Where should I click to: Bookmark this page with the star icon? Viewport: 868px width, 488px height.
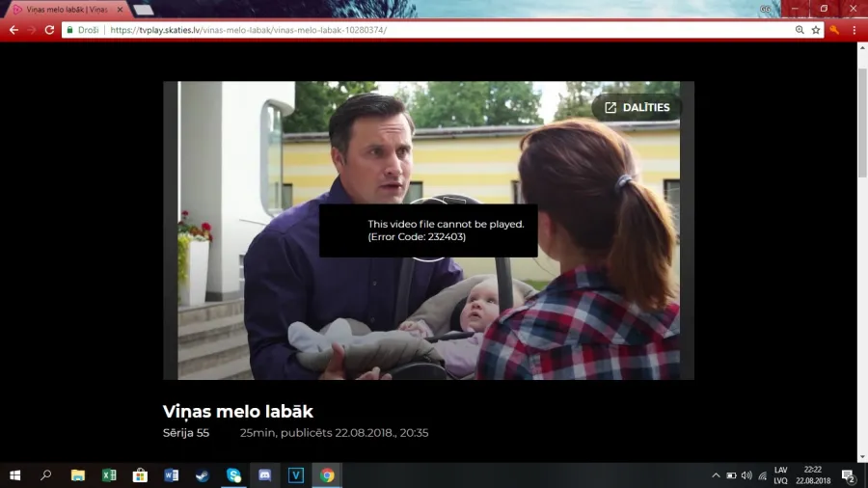click(x=815, y=30)
